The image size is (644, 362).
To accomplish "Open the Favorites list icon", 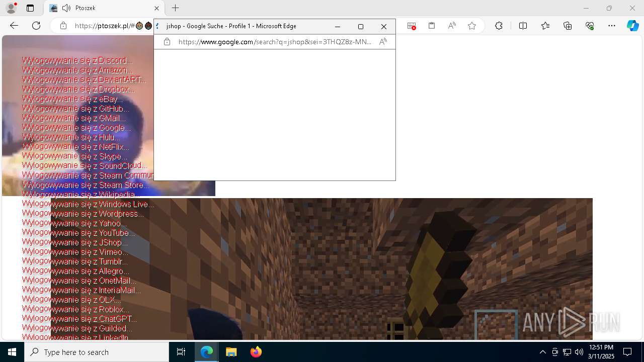I will (545, 26).
